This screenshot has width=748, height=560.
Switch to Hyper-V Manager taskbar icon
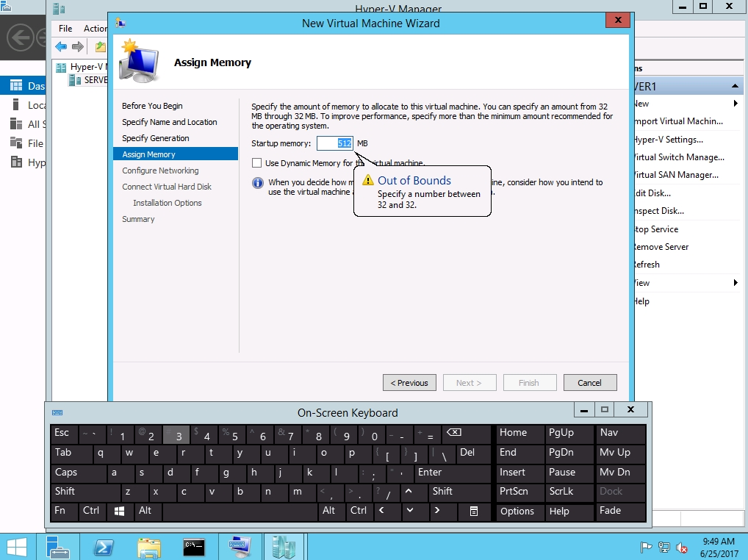[284, 547]
